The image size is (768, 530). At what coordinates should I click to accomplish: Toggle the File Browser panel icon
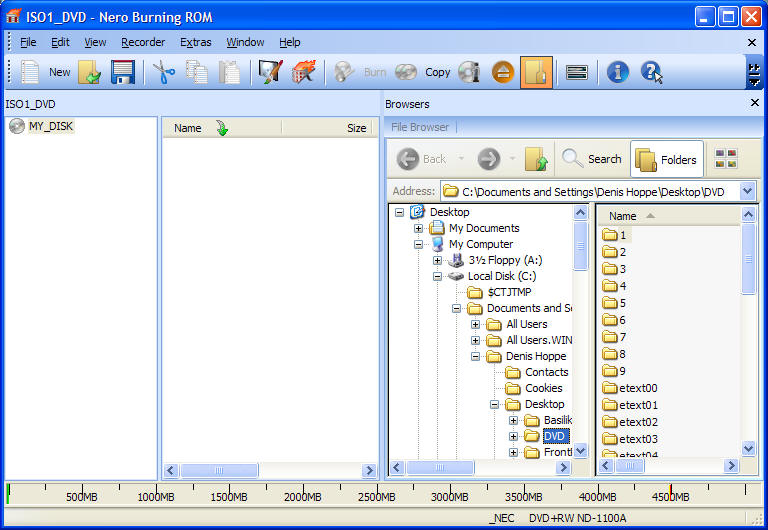tap(536, 72)
